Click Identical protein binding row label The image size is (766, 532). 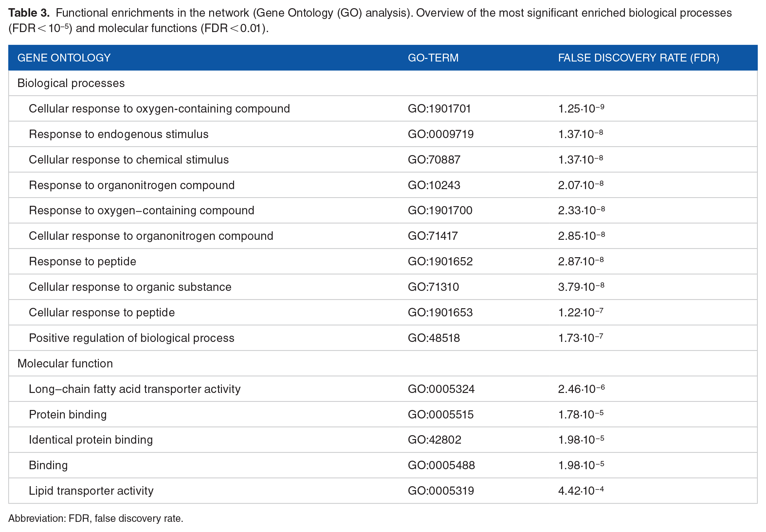pos(91,440)
